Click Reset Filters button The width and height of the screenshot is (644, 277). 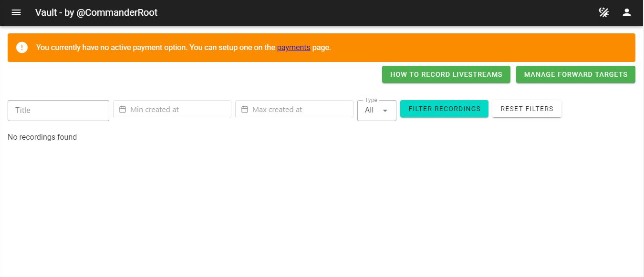(x=527, y=109)
